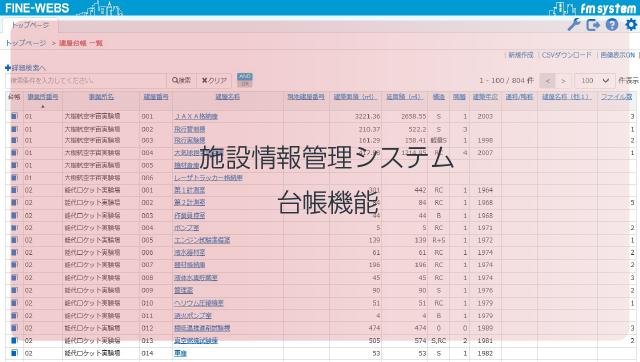Open the 100 件表示 page-size dropdown
This screenshot has height=362, width=640.
[x=594, y=81]
